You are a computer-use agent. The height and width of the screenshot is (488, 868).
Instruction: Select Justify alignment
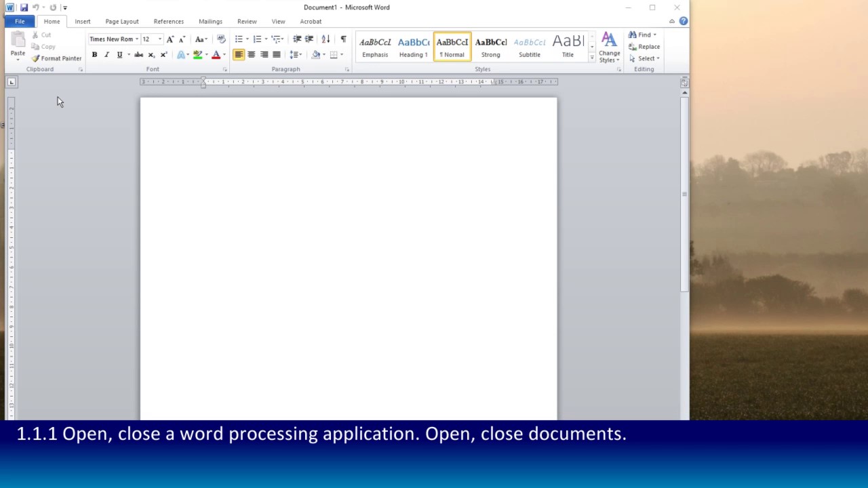click(276, 55)
